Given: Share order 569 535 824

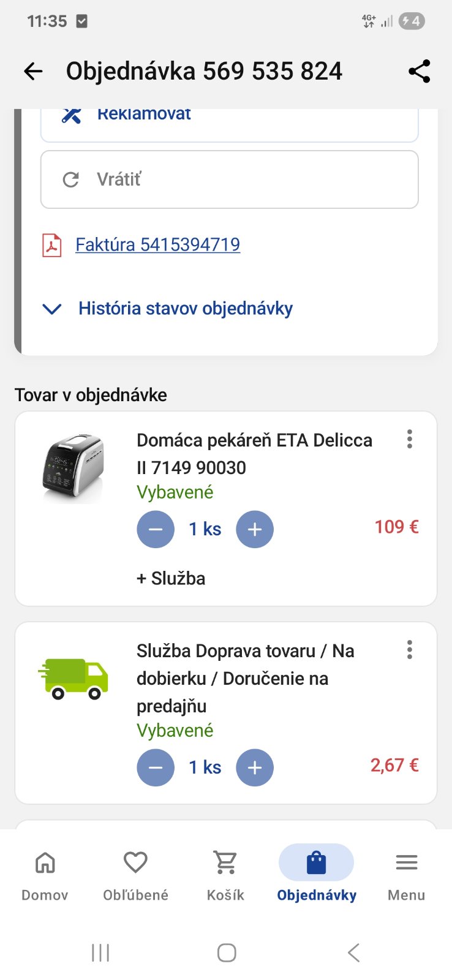Looking at the screenshot, I should coord(419,72).
